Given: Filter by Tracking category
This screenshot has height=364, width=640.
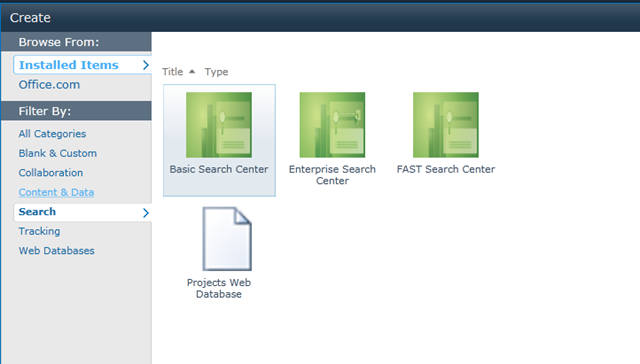Looking at the screenshot, I should click(39, 231).
